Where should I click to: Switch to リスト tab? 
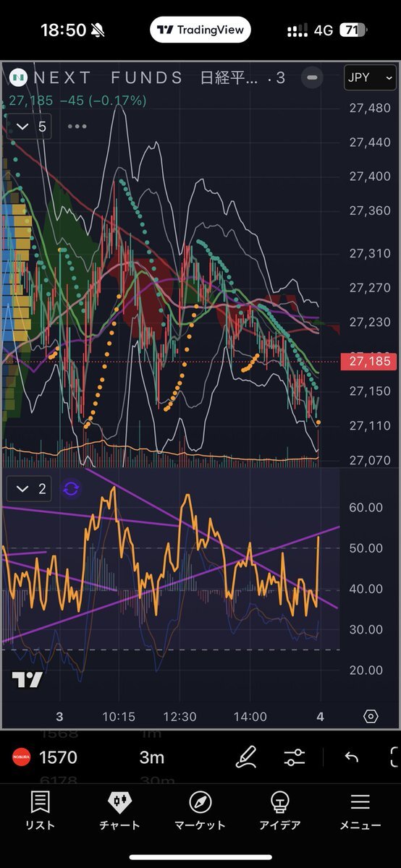40,811
